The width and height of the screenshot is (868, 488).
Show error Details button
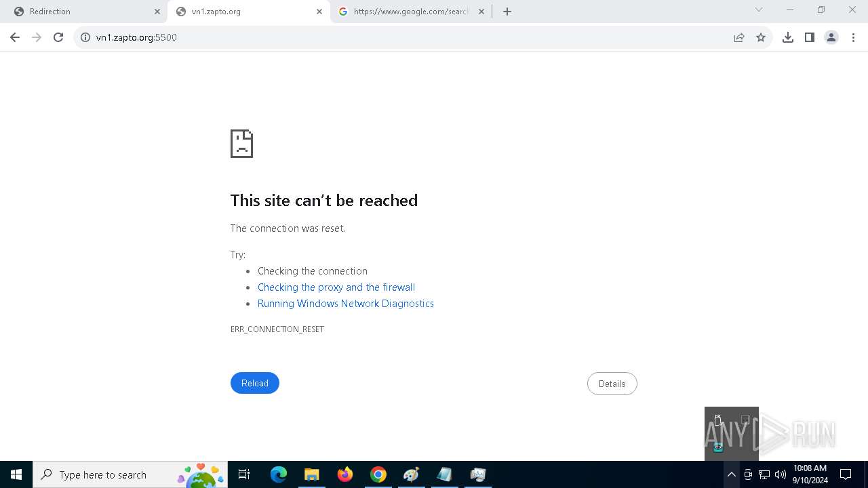612,384
